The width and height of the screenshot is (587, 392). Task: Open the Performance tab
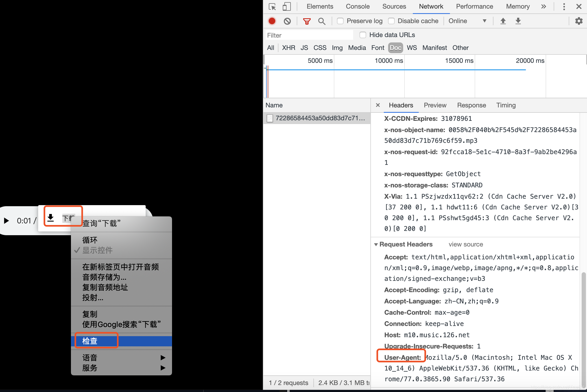[x=474, y=6]
